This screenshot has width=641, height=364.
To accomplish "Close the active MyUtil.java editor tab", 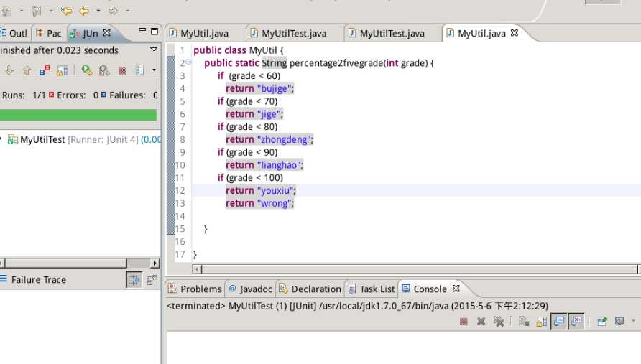I will pos(515,33).
